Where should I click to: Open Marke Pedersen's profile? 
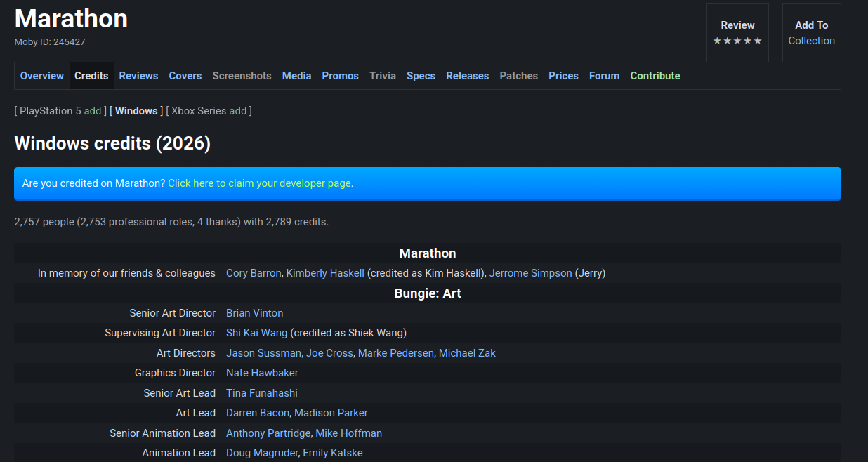396,353
